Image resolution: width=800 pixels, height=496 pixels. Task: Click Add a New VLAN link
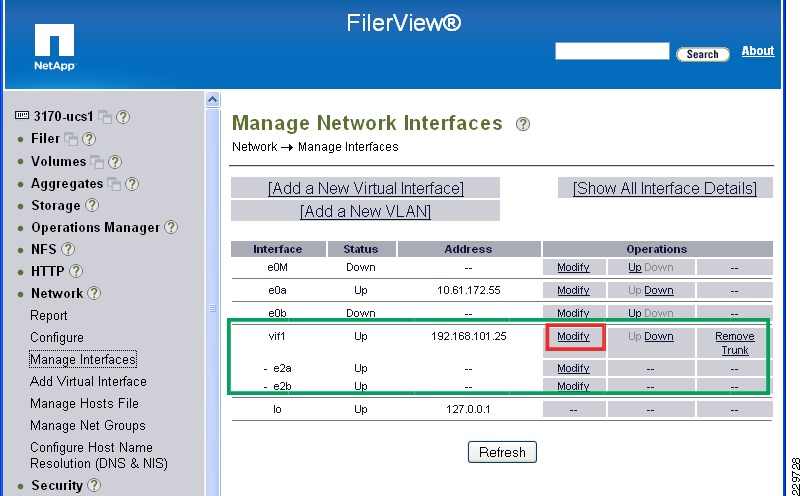click(365, 211)
